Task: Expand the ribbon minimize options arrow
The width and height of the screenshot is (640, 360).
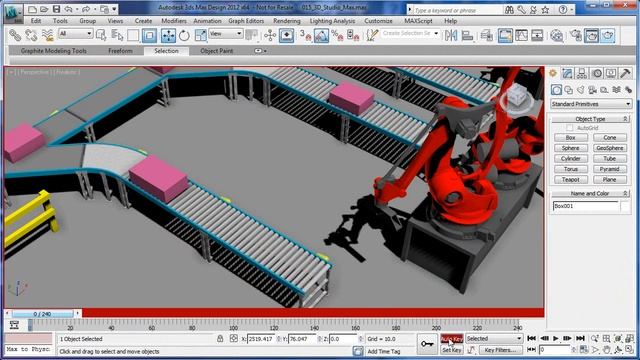Action: pyautogui.click(x=265, y=51)
